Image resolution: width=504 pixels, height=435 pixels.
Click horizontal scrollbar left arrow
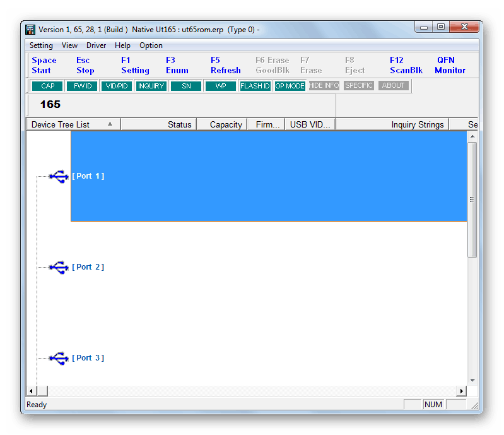tap(31, 391)
